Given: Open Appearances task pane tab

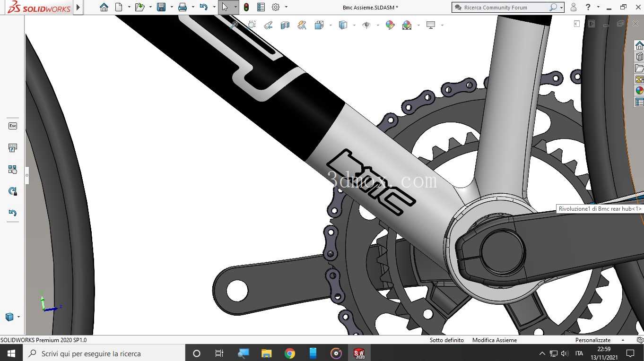Looking at the screenshot, I should tap(639, 91).
